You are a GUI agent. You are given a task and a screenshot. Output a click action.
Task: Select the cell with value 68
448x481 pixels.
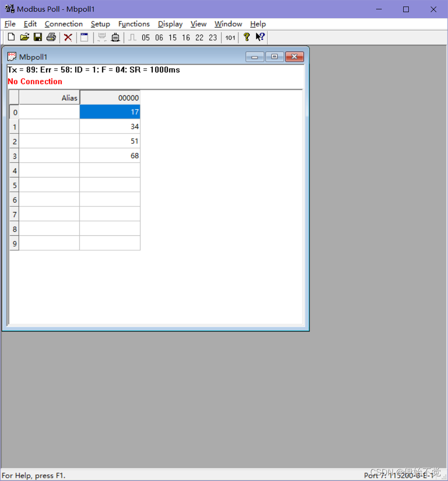[110, 156]
